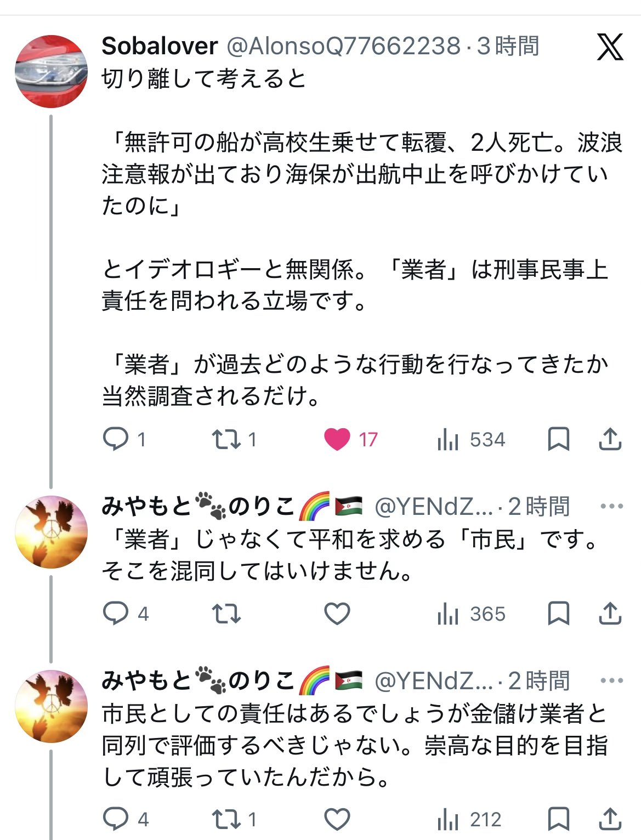The height and width of the screenshot is (840, 641).
Task: Open the X logo at top right
Action: [610, 47]
